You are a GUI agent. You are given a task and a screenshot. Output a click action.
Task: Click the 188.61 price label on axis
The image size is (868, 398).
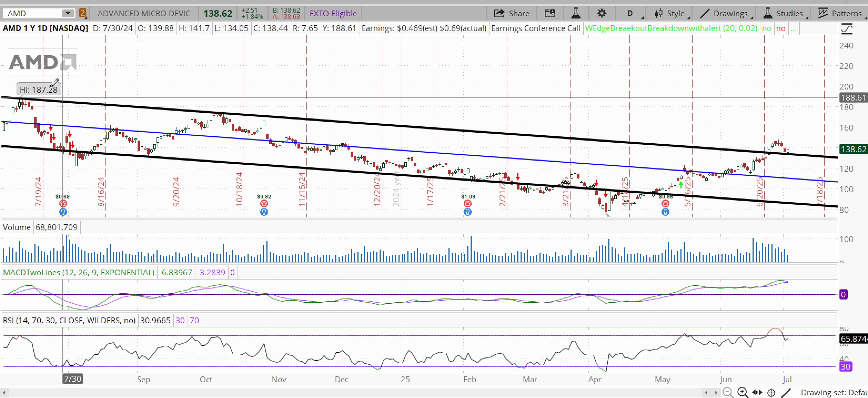click(853, 98)
